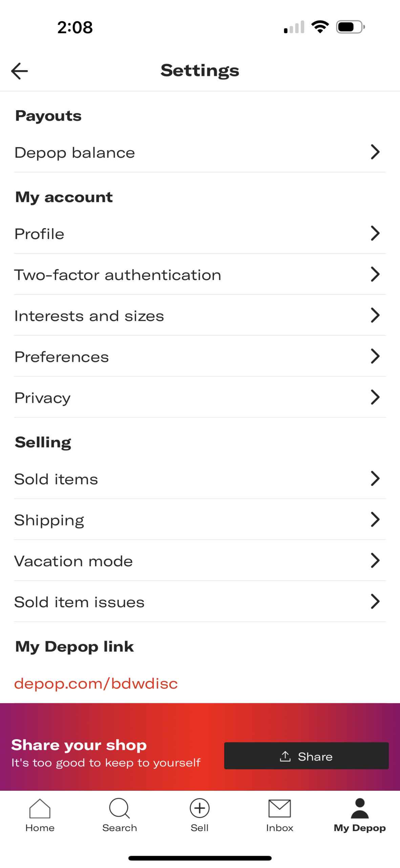Tap the Wi-Fi status icon
Screen dimensions: 400x868
click(x=320, y=27)
